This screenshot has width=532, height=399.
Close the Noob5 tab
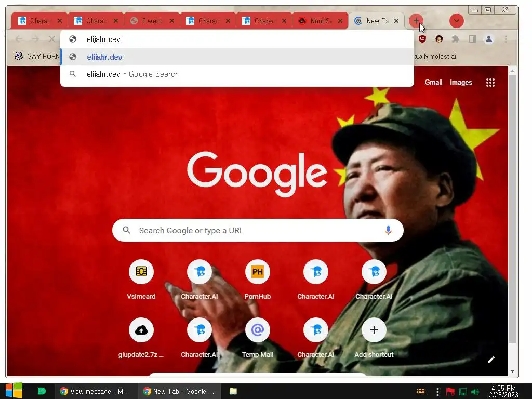click(340, 21)
